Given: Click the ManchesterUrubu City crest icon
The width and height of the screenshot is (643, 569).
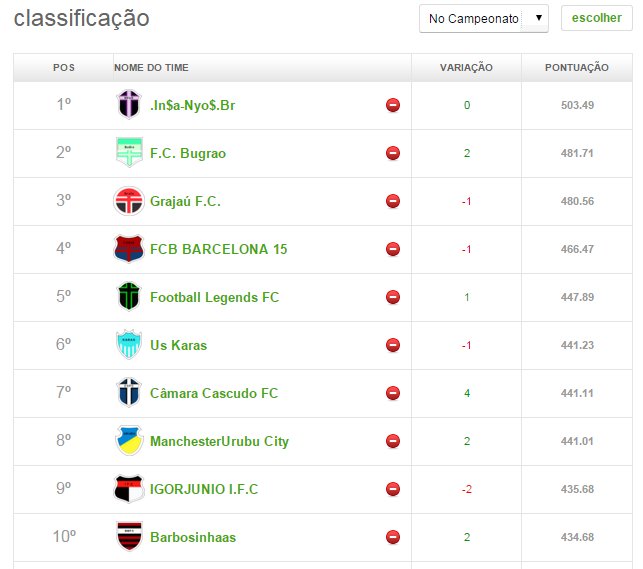Looking at the screenshot, I should tap(129, 441).
